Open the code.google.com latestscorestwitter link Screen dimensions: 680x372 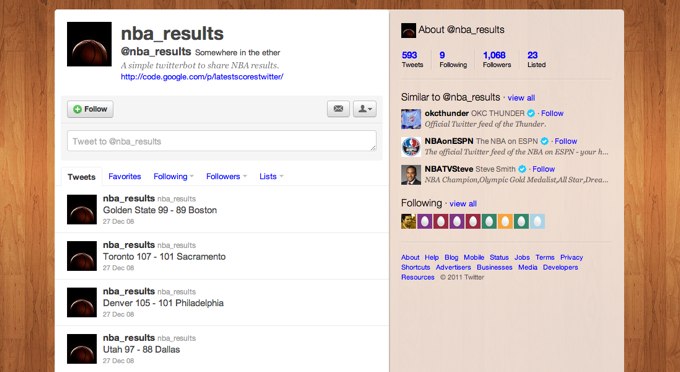pos(202,77)
